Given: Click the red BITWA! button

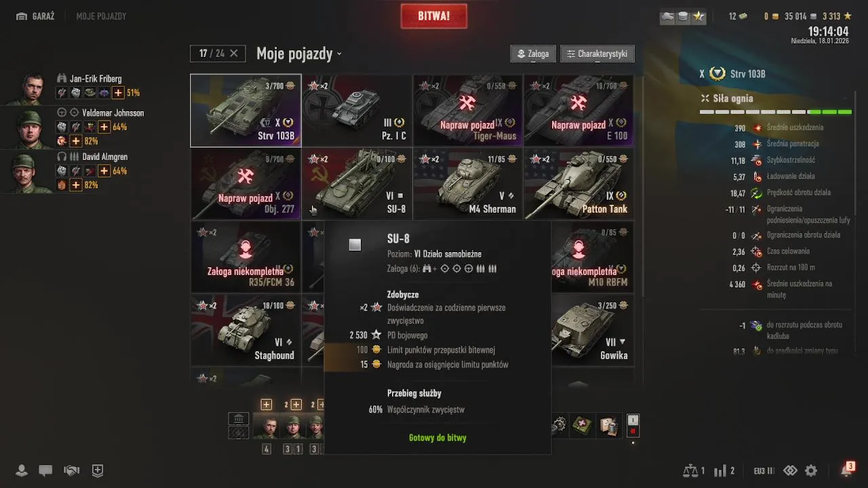Looking at the screenshot, I should click(x=434, y=16).
